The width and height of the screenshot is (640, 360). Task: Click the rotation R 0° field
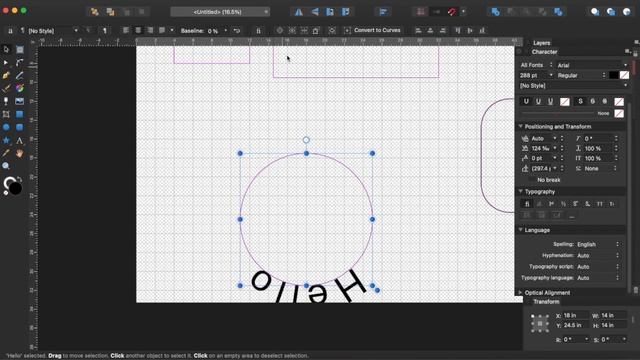pos(575,340)
